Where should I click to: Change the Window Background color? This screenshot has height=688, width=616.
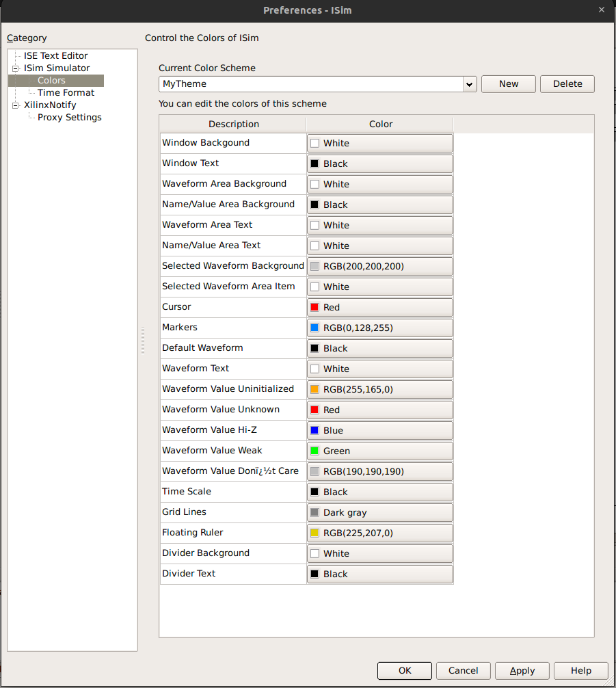tap(379, 143)
